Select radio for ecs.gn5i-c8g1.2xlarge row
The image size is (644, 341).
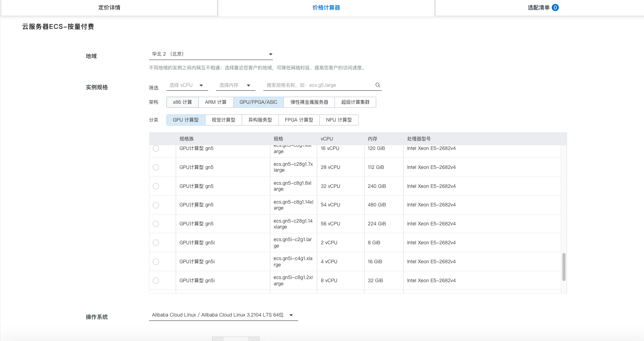tap(156, 281)
